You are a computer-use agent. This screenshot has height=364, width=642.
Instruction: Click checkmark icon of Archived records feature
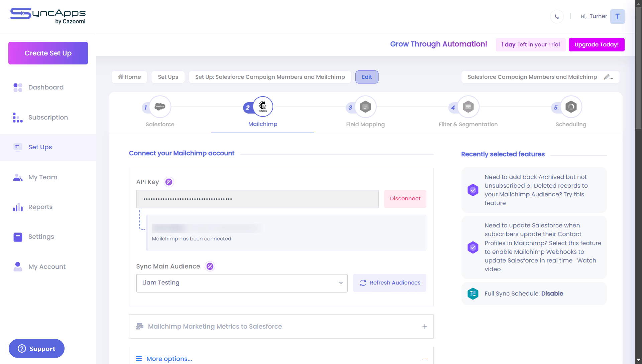(473, 190)
